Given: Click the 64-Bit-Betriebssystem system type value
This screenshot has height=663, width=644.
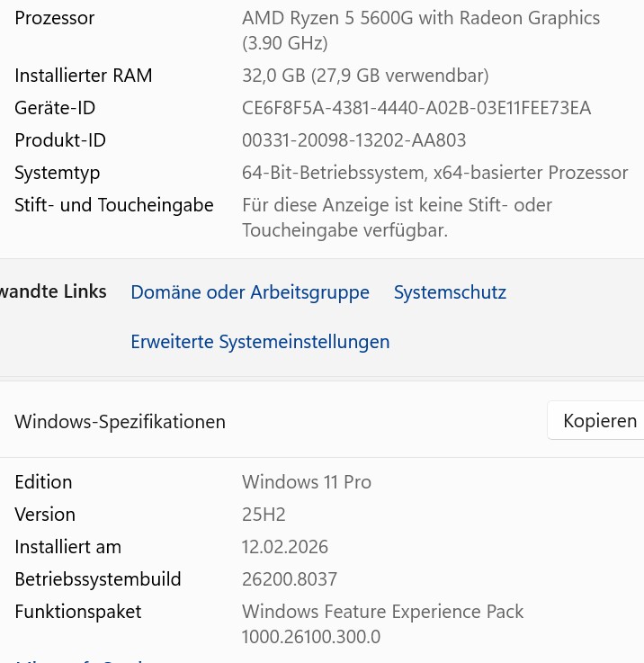Looking at the screenshot, I should coord(435,173).
